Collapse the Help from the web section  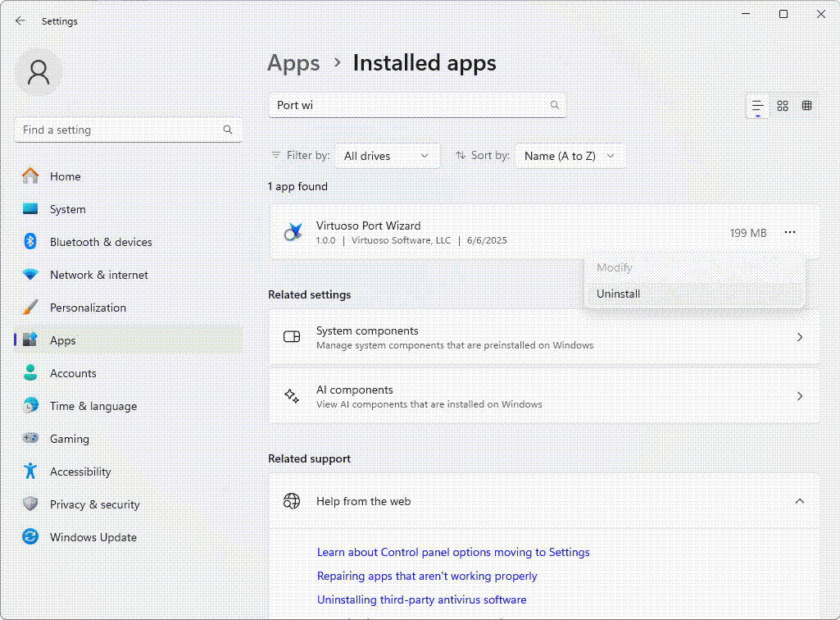(800, 501)
